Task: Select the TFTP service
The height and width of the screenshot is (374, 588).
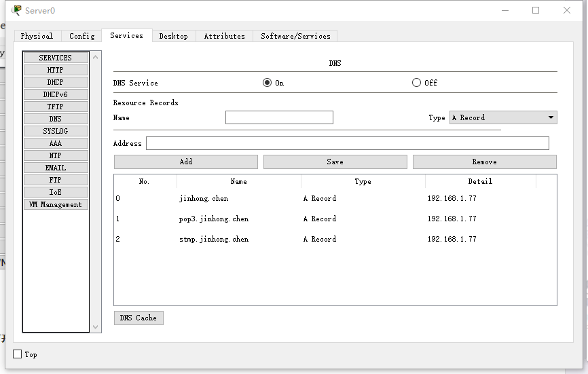Action: click(x=56, y=107)
